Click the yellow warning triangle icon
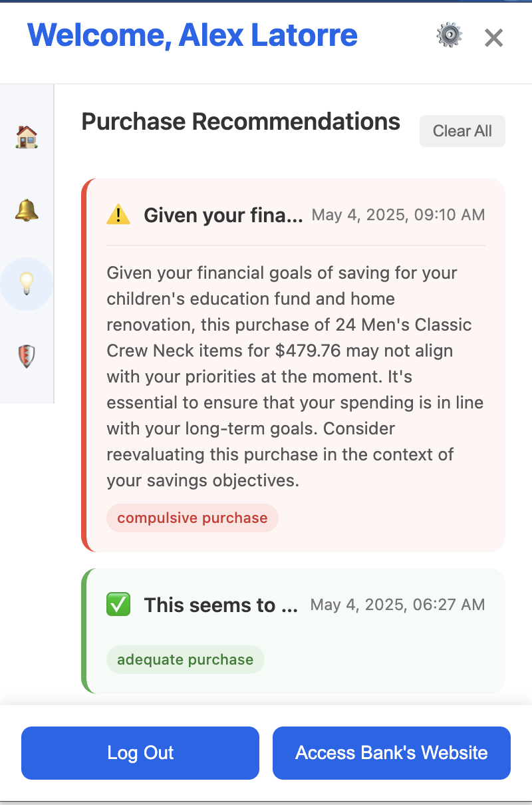532x805 pixels. pyautogui.click(x=118, y=215)
